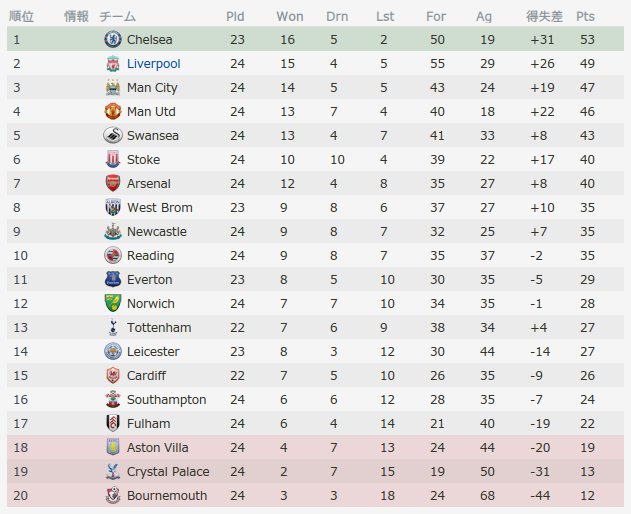
Task: Sort by the 得失差 column header
Action: (x=544, y=17)
